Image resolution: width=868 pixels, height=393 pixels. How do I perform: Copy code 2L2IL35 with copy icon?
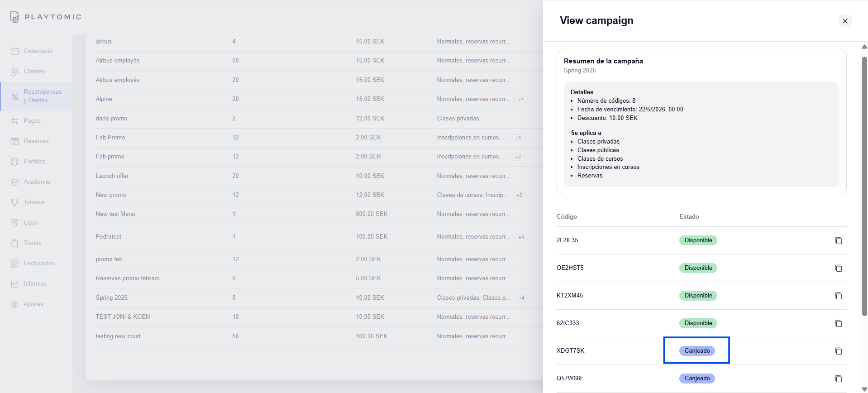838,240
